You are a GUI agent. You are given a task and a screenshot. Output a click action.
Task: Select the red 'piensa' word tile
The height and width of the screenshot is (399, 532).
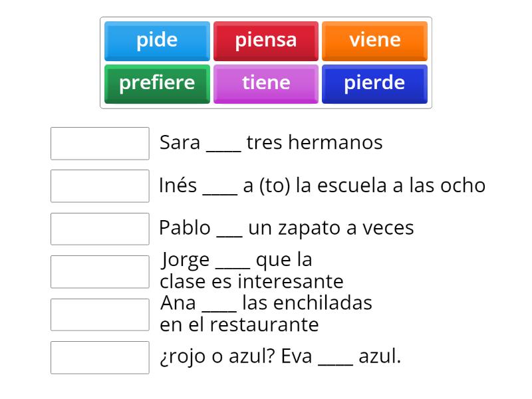pos(266,41)
